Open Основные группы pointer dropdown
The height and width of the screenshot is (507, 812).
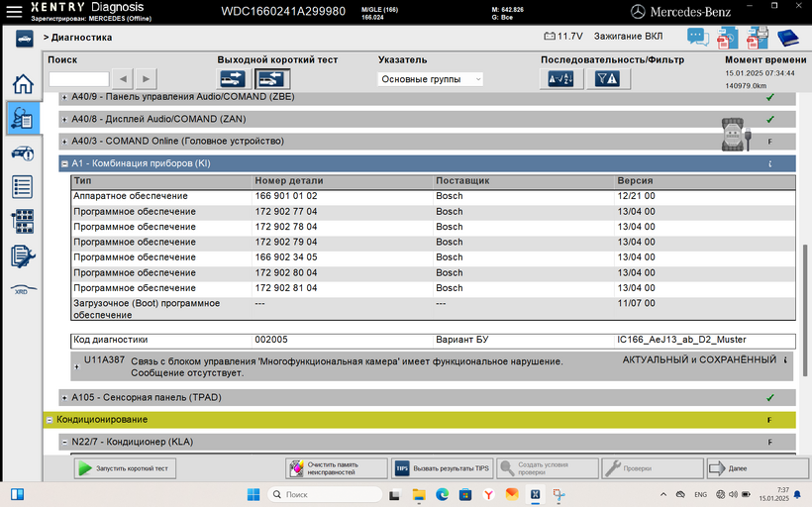point(431,79)
